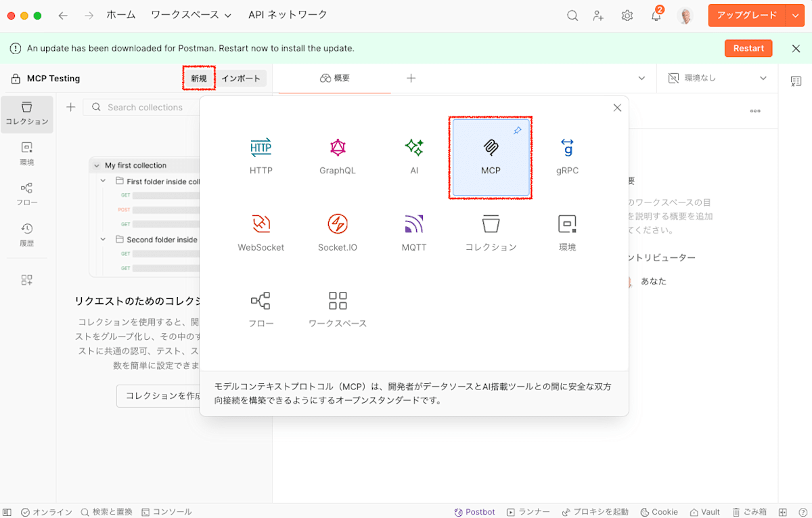Image resolution: width=812 pixels, height=518 pixels.
Task: Create a new ワークスペース from the dialog
Action: [x=337, y=309]
